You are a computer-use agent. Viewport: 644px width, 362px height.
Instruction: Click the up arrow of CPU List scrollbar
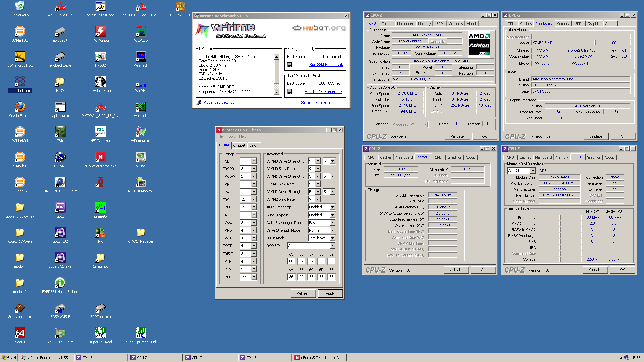click(x=277, y=57)
